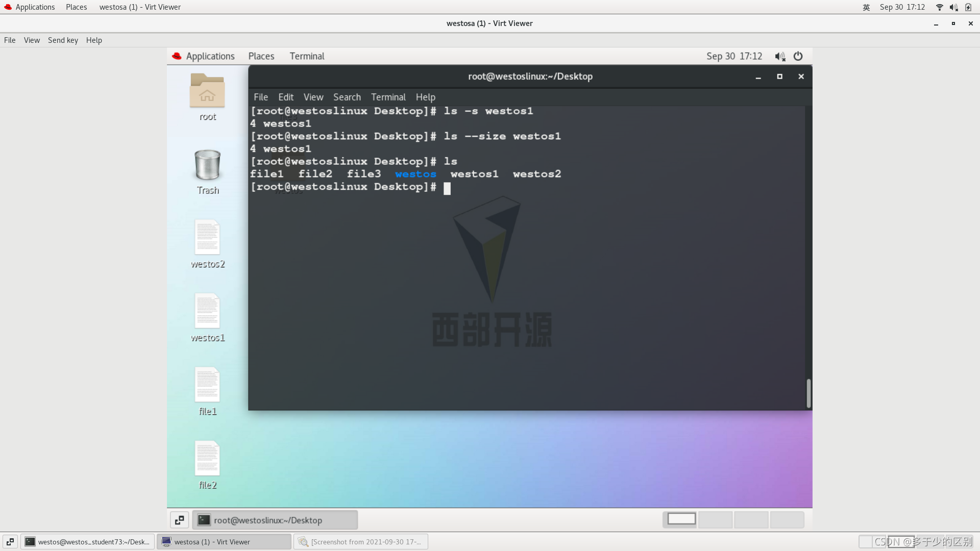Open terminal Search menu
This screenshot has height=551, width=980.
(x=347, y=97)
